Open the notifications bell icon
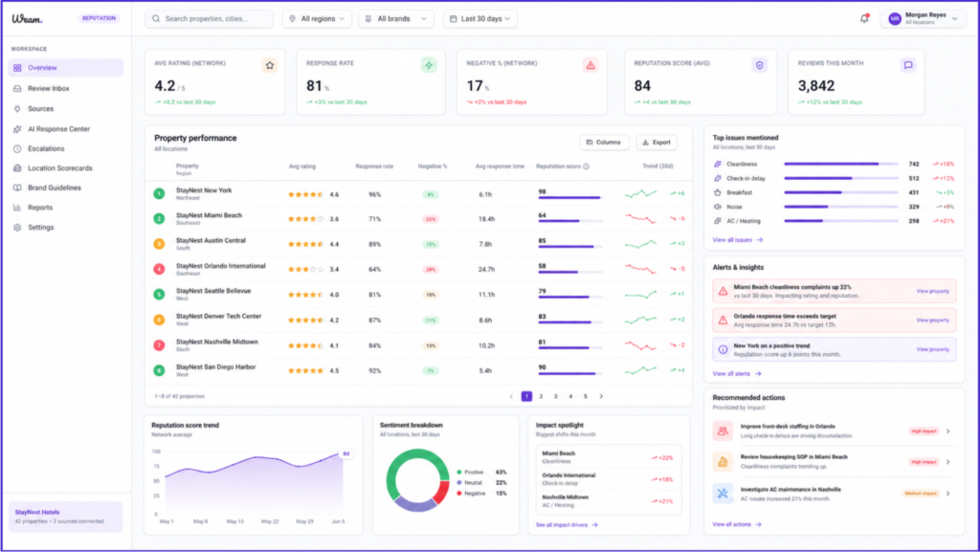The image size is (980, 552). (864, 19)
